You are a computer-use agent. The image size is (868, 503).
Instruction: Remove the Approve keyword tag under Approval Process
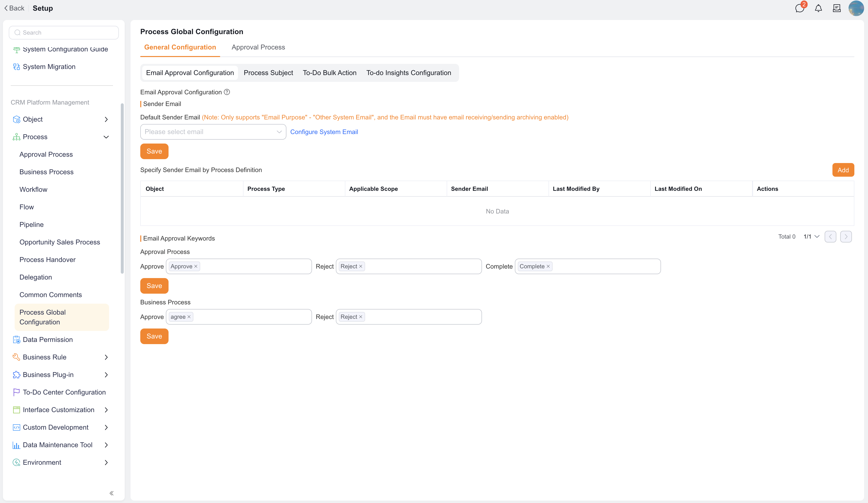click(x=196, y=267)
